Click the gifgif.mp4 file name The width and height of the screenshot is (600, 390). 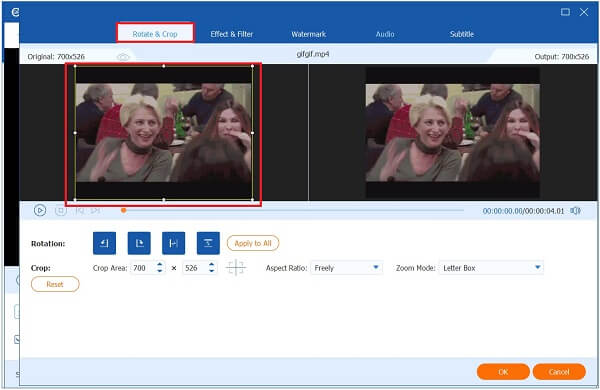(313, 54)
